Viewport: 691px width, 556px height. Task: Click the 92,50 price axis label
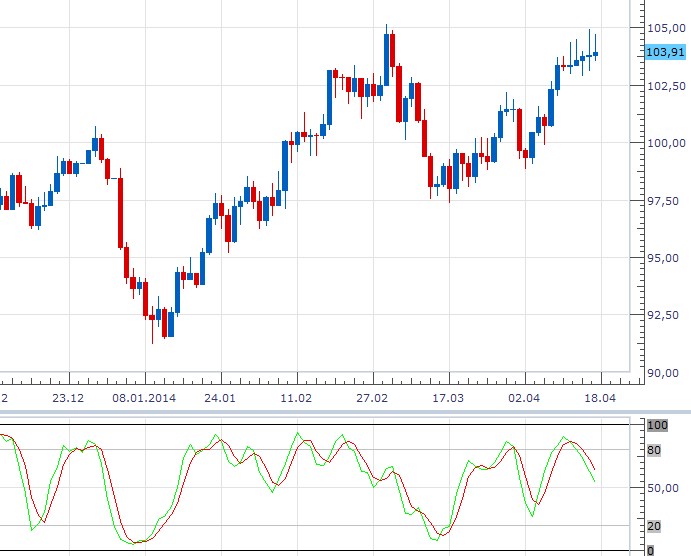click(x=666, y=316)
